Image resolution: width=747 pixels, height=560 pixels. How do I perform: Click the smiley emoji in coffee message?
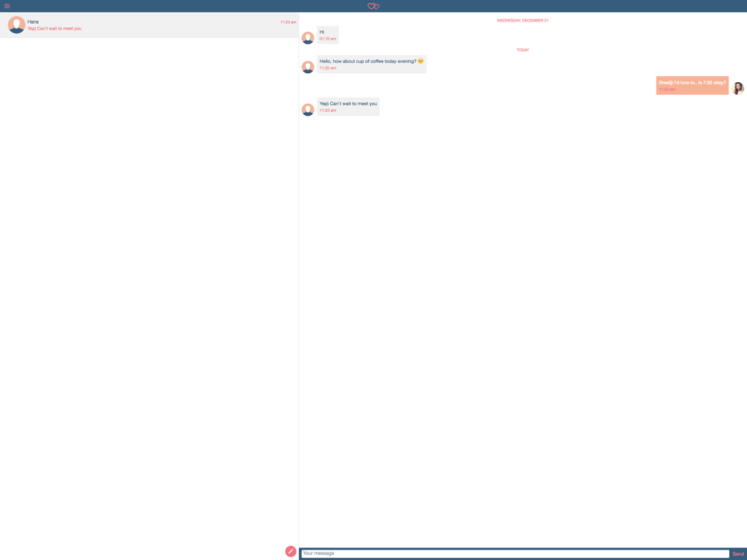(x=421, y=61)
